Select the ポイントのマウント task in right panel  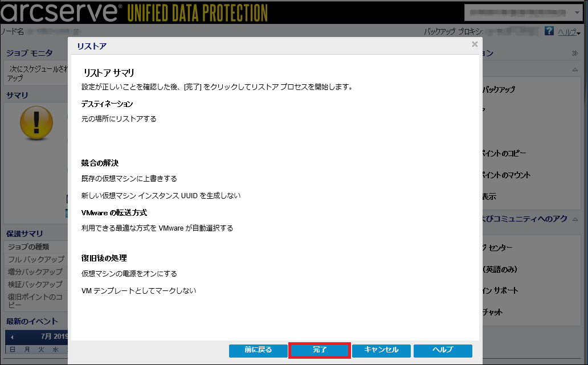[507, 175]
